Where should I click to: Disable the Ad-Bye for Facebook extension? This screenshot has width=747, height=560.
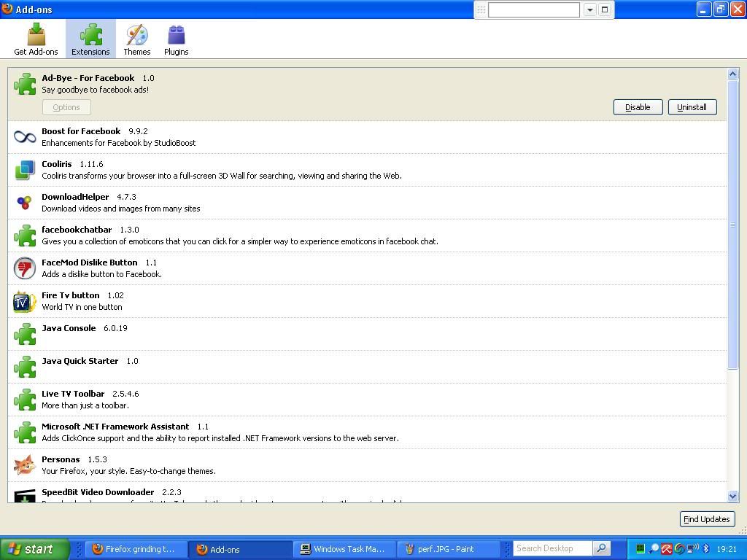(x=637, y=107)
